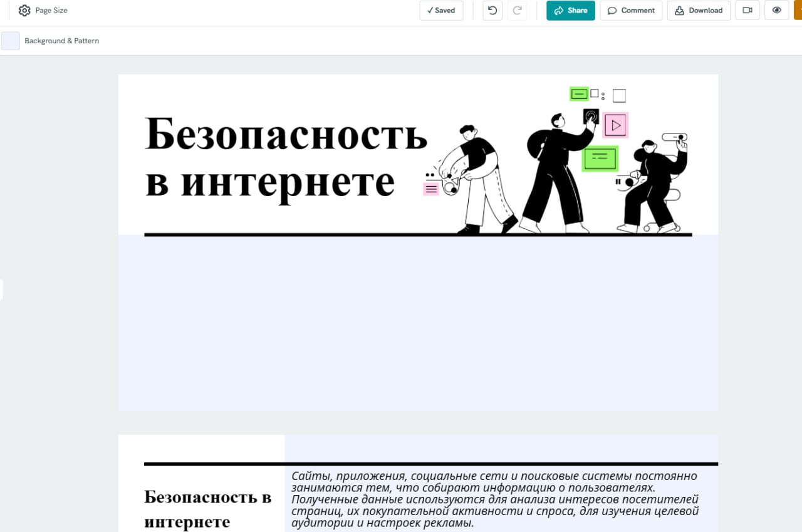Select the large 'Безопасность в интернете' title
This screenshot has height=532, width=802.
pyautogui.click(x=286, y=157)
